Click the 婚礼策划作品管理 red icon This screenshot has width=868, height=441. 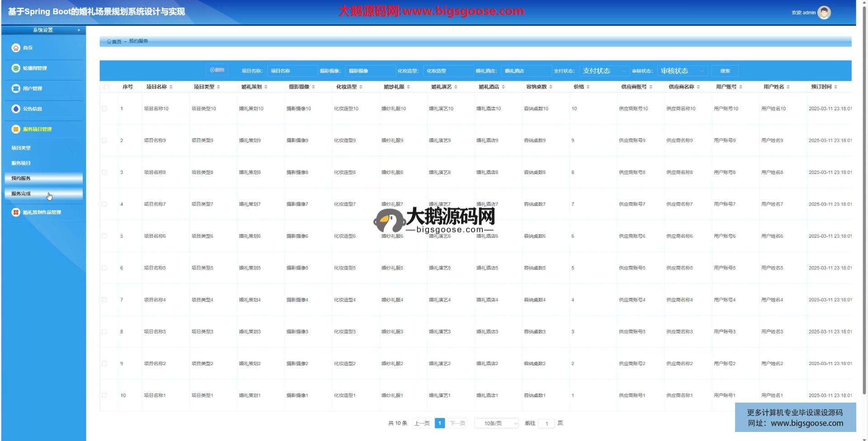point(16,212)
